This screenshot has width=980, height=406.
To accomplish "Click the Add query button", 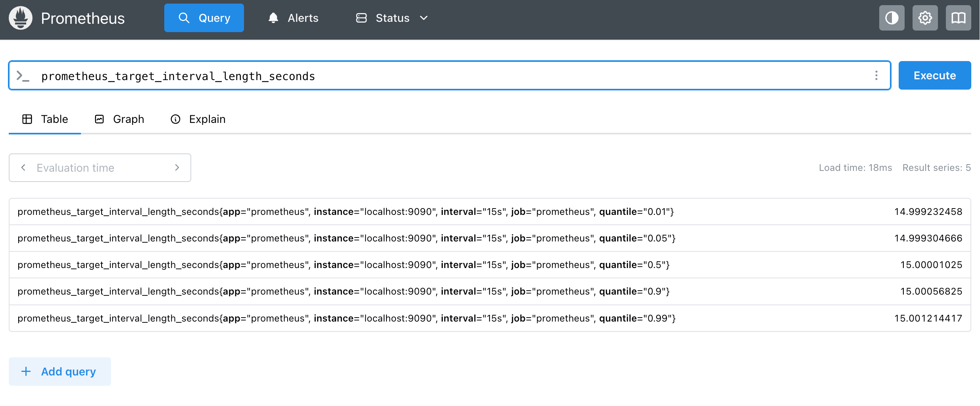I will pyautogui.click(x=60, y=372).
